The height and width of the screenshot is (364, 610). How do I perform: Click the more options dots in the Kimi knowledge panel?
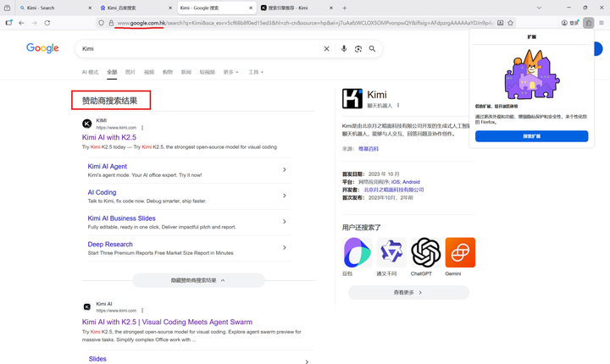point(398,105)
